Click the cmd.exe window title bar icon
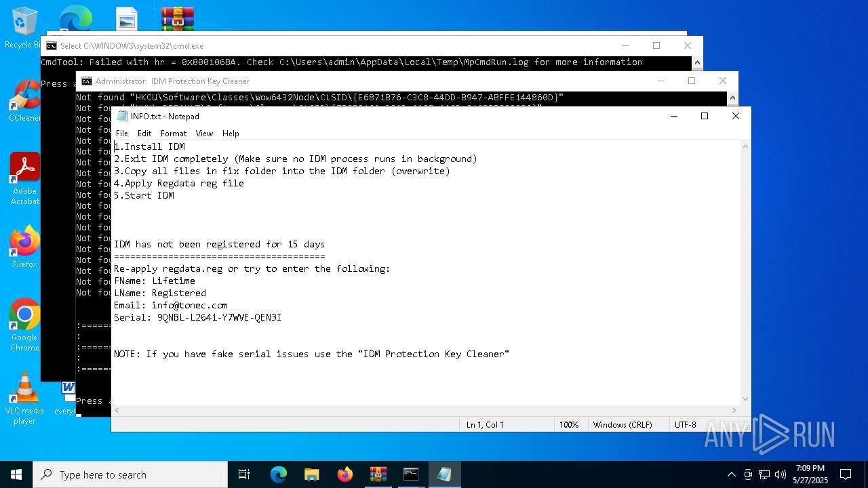Screen dimensions: 868x488 [52, 46]
